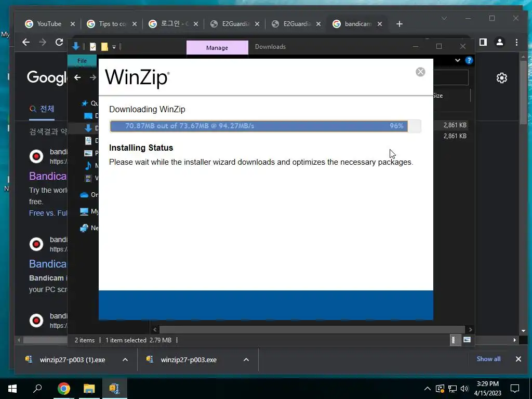
Task: Open Windows Start menu
Action: pos(12,389)
